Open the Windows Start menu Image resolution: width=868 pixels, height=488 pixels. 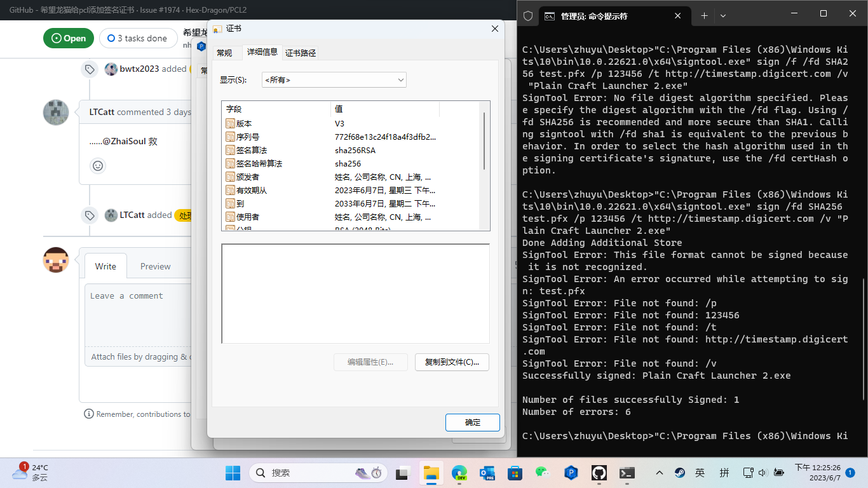[233, 473]
